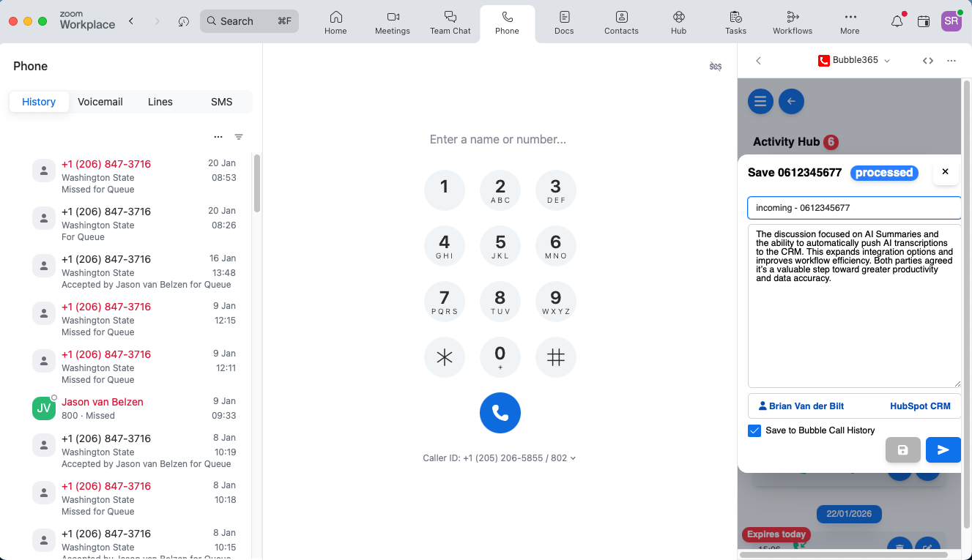Screen dimensions: 972x560
Task: Click the incoming - 0612345677 title field
Action: [x=854, y=208]
